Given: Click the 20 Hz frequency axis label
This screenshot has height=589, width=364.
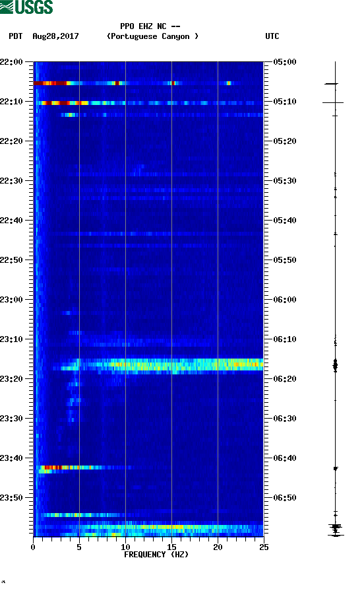Looking at the screenshot, I should [218, 547].
